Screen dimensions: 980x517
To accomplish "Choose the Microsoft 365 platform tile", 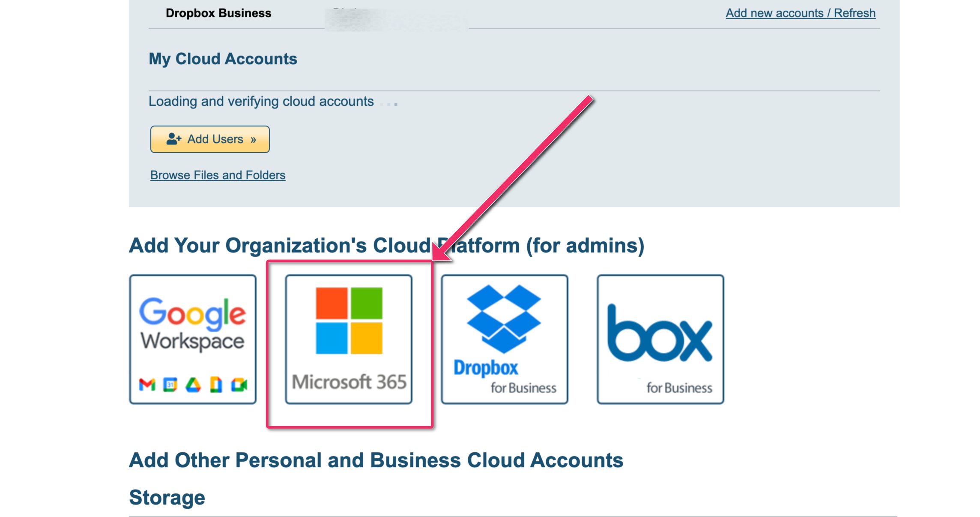I will coord(349,339).
